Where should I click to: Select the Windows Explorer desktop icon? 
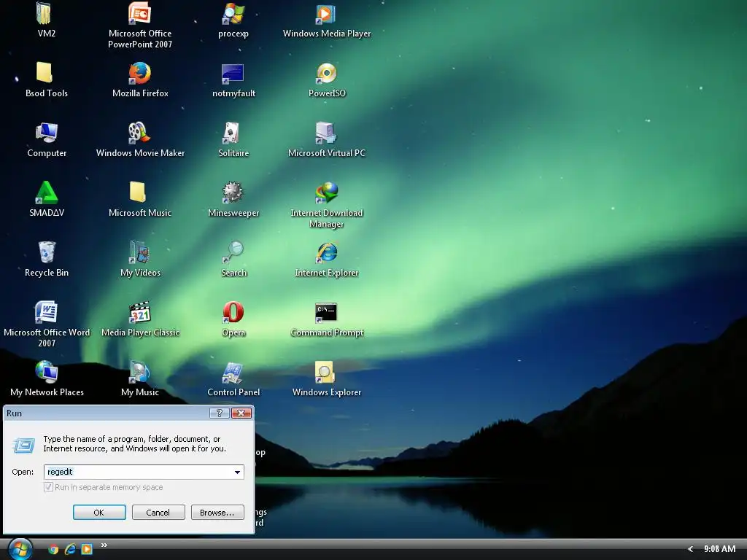click(325, 373)
